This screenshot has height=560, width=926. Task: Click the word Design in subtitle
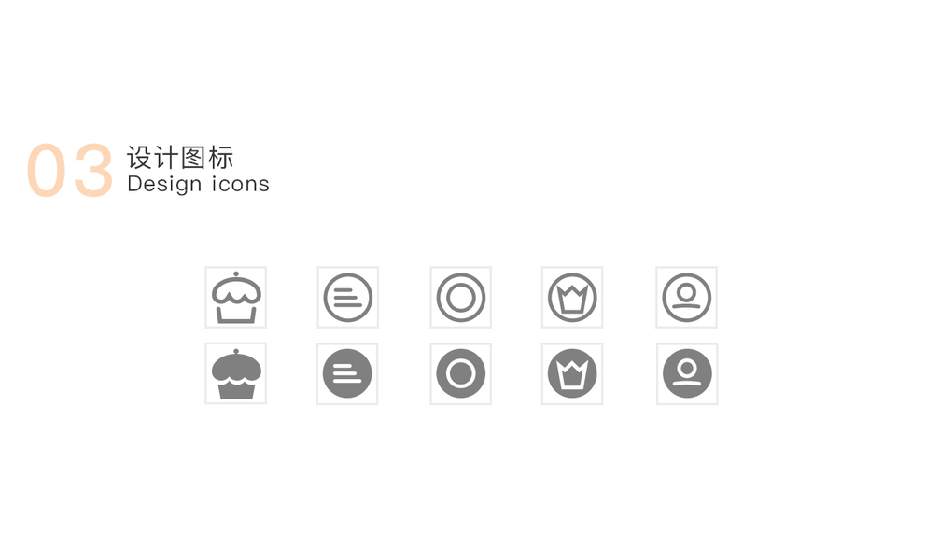click(x=165, y=184)
